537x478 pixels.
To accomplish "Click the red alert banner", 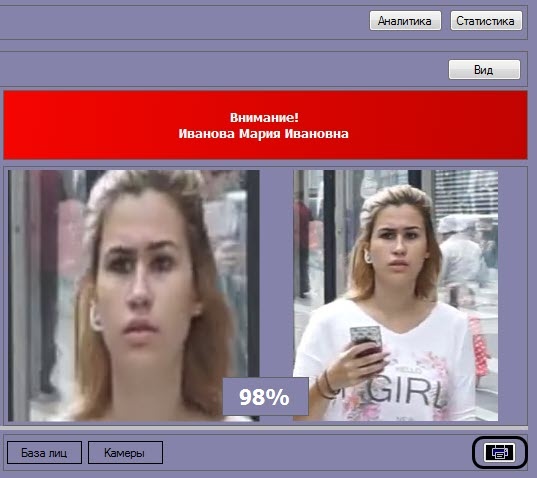I will (265, 125).
